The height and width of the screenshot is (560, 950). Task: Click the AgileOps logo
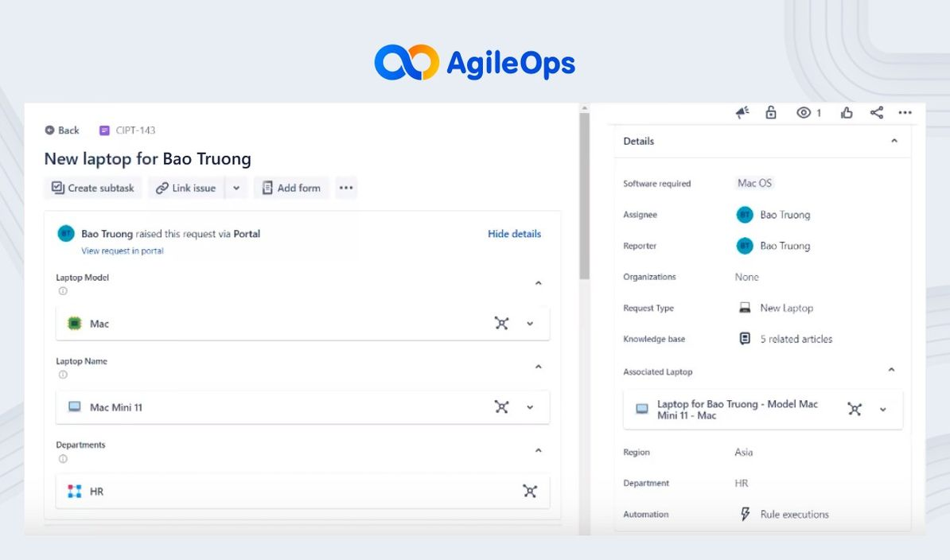[474, 62]
